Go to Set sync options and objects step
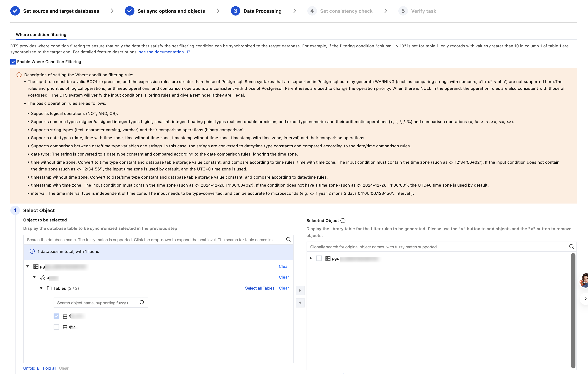This screenshot has width=588, height=374. point(171,11)
